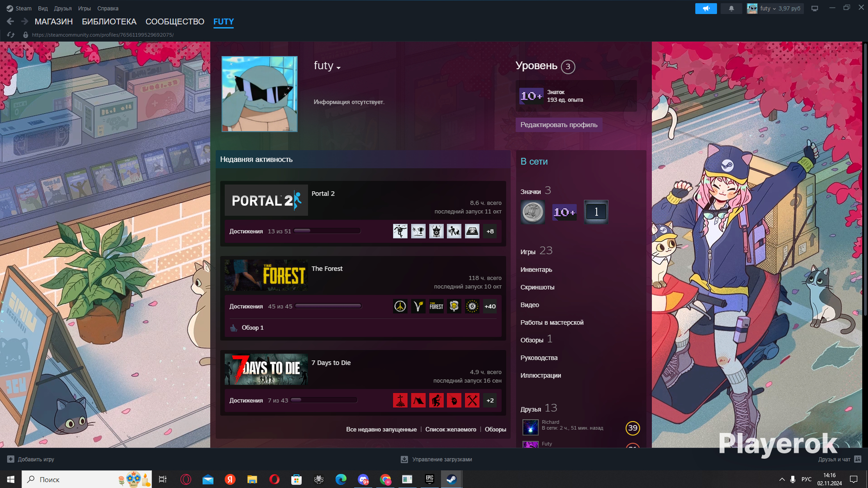Show hidden system tray icons
Screen dimensions: 868x488
[782, 479]
